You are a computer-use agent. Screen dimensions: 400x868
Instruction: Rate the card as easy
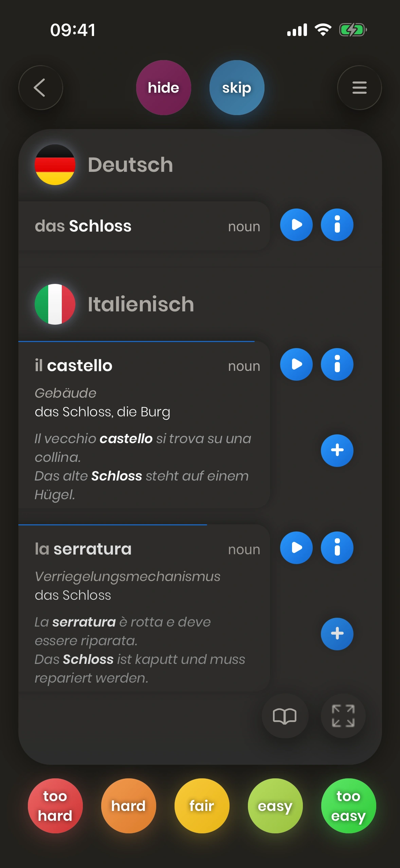(275, 806)
